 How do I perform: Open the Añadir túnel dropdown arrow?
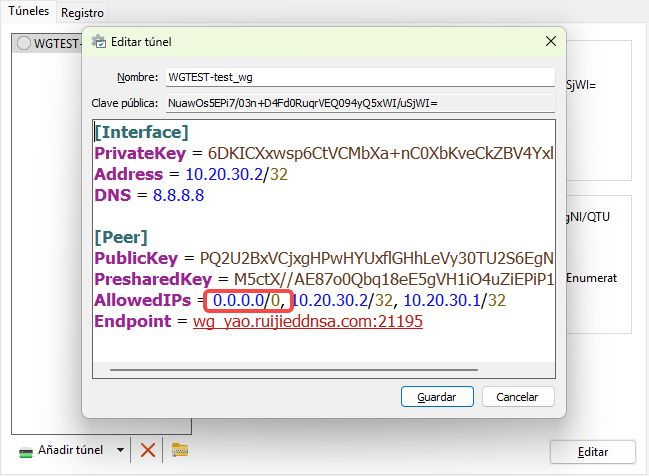coord(121,450)
